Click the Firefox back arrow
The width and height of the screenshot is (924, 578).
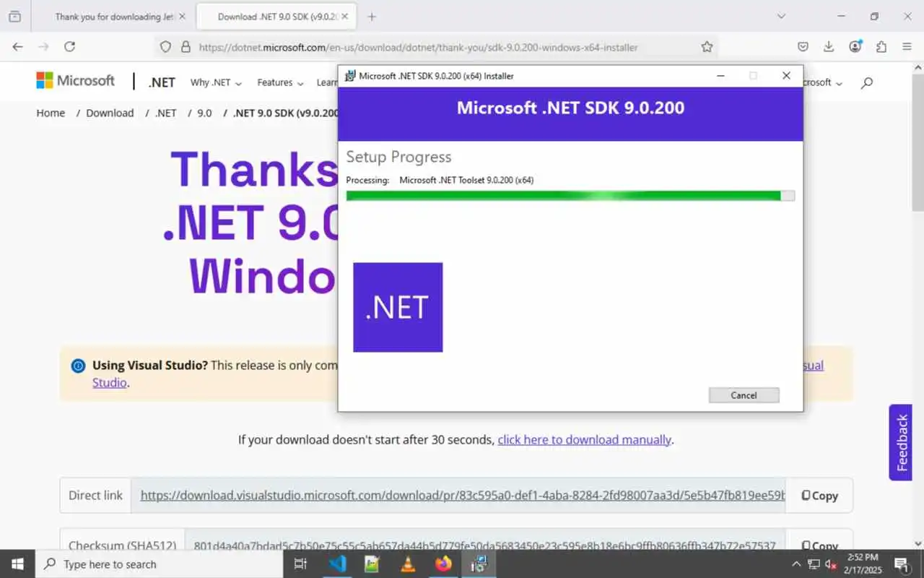pos(18,47)
